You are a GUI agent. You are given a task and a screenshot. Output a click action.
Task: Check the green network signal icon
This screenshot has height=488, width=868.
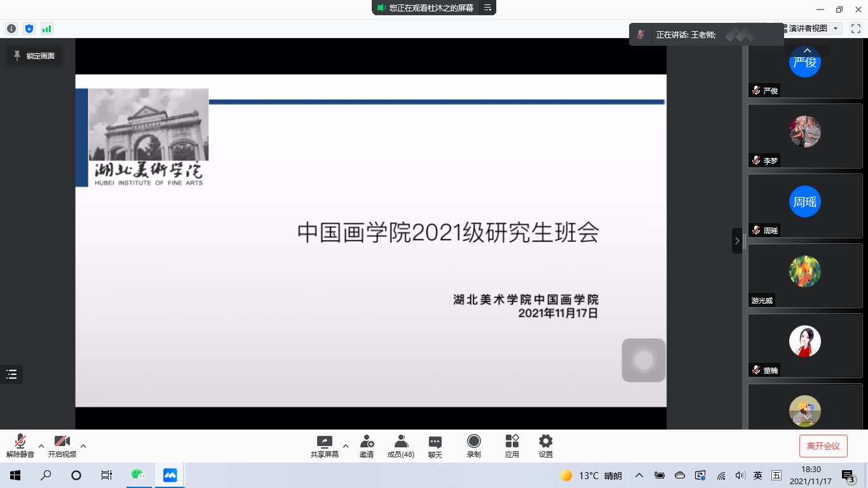coord(46,29)
